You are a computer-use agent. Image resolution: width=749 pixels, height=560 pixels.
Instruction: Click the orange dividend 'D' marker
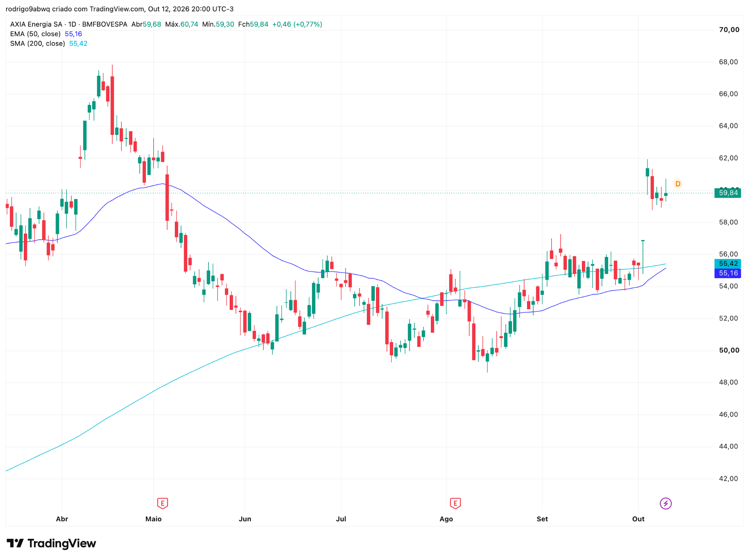point(678,183)
